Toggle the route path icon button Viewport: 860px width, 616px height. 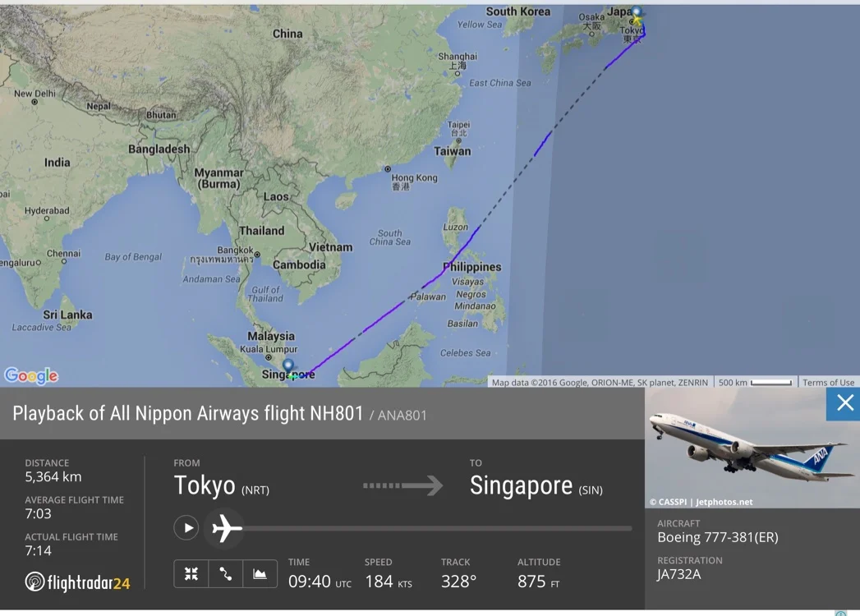[x=225, y=574]
